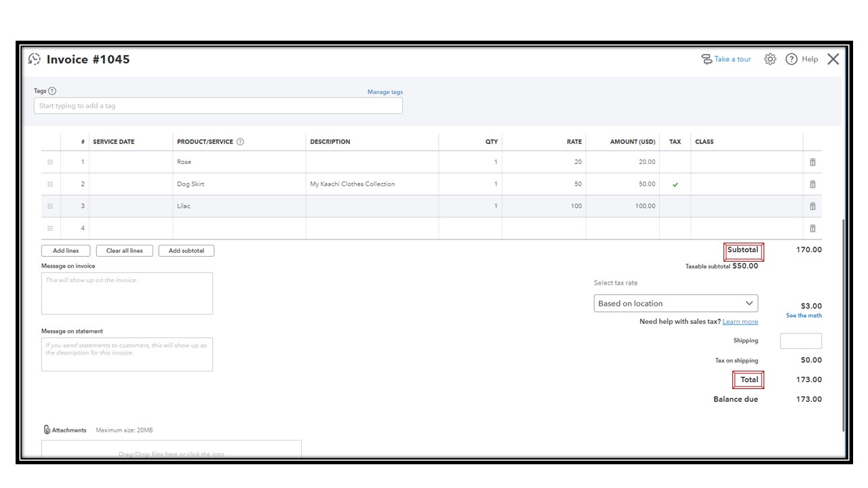Expand the 'Based on location' tax rate dropdown

coord(675,304)
